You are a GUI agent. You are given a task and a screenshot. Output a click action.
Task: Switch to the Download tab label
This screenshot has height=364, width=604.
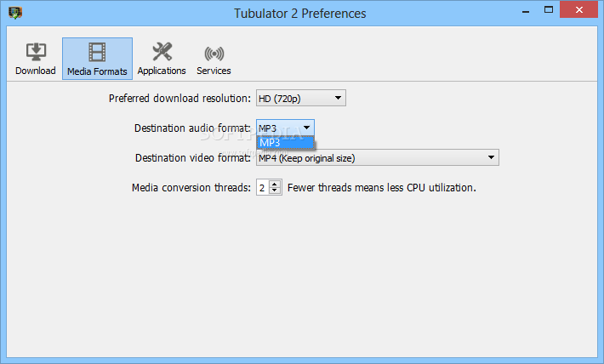click(x=36, y=71)
